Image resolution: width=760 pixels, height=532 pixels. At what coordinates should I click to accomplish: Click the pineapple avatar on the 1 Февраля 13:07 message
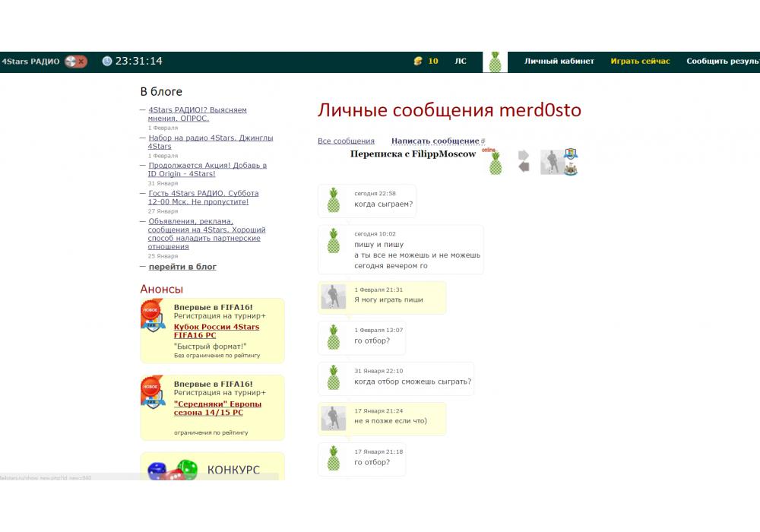point(334,337)
